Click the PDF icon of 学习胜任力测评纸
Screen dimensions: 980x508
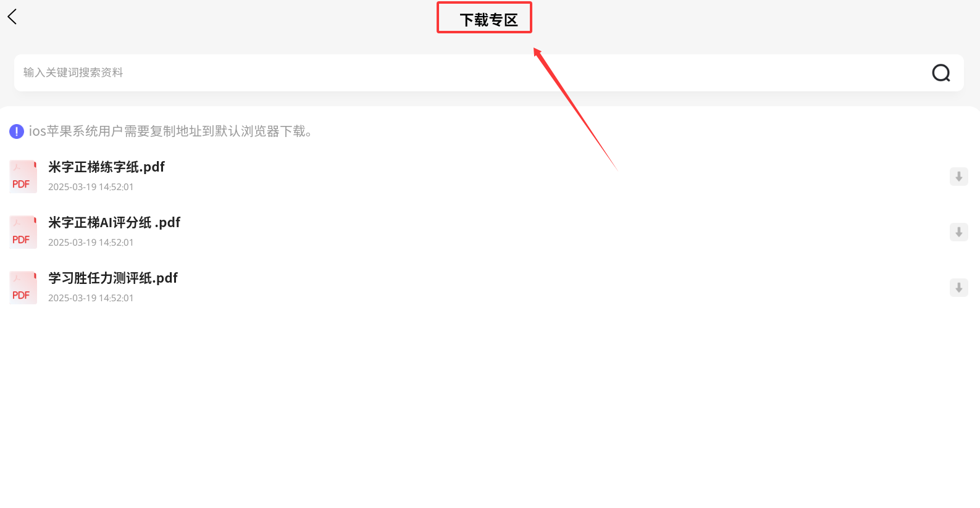(x=23, y=288)
